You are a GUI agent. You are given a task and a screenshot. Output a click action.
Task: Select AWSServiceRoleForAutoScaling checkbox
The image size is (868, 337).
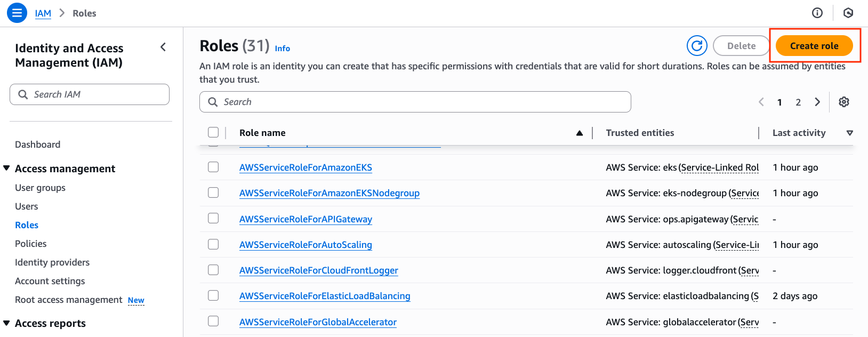213,244
